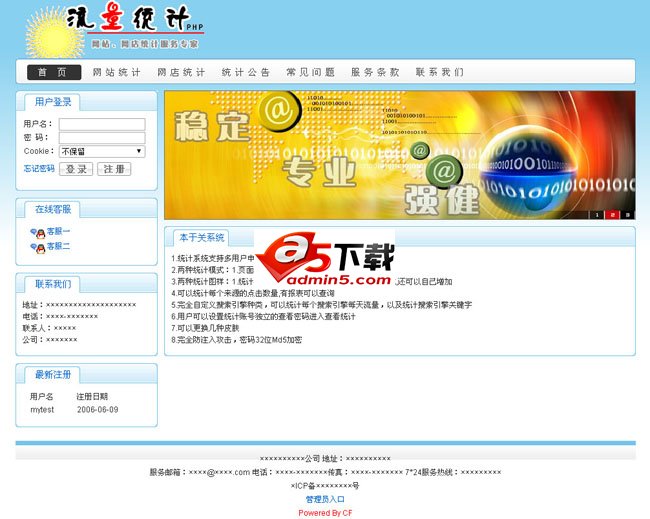The height and width of the screenshot is (519, 650).
Task: Click the 公司 line in 联系我们 sidebar panel
Action: click(x=50, y=340)
